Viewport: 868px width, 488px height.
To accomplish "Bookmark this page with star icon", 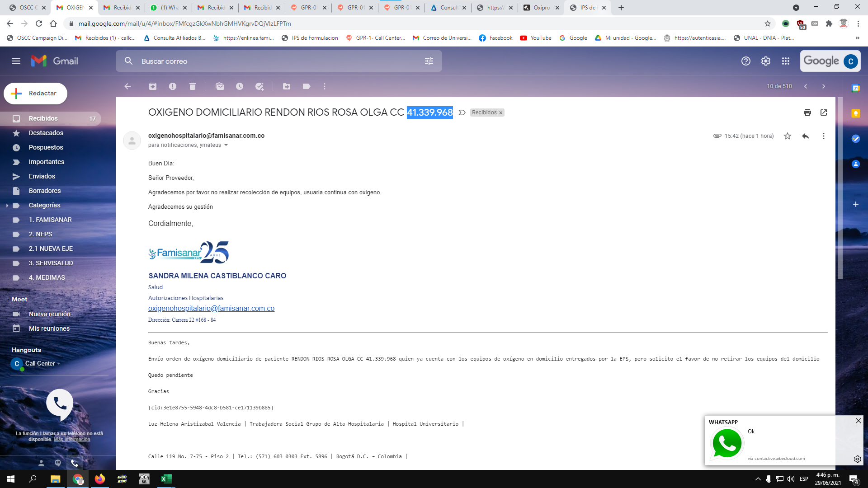I will (x=768, y=23).
